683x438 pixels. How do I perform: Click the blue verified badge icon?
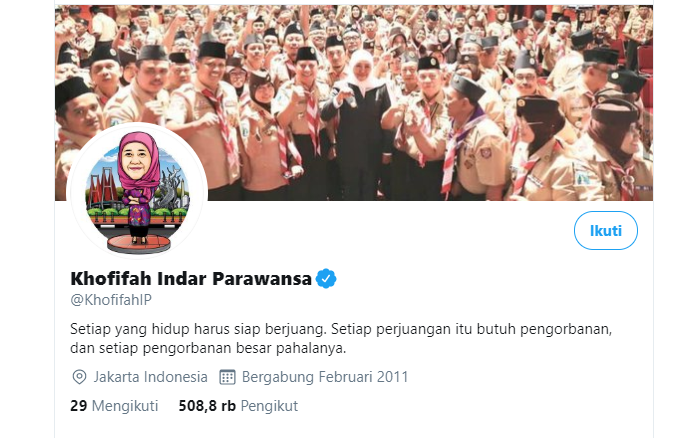[x=326, y=279]
